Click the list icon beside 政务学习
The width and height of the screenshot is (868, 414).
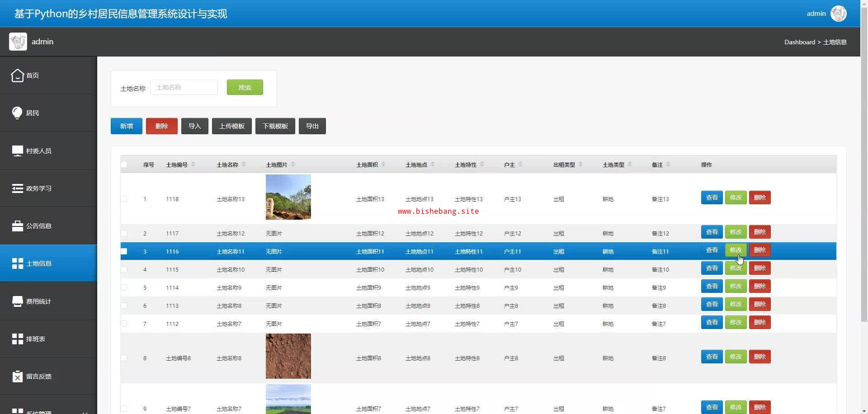pyautogui.click(x=17, y=188)
